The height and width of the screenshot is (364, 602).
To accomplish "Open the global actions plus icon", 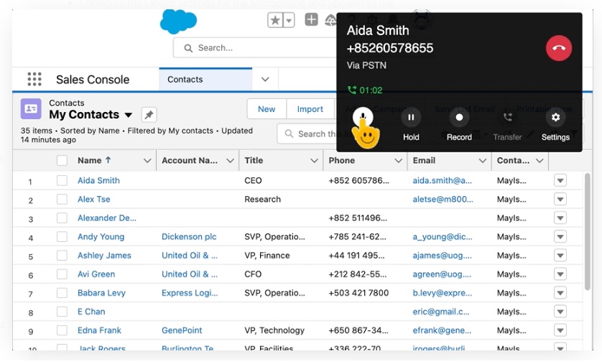I will click(311, 19).
